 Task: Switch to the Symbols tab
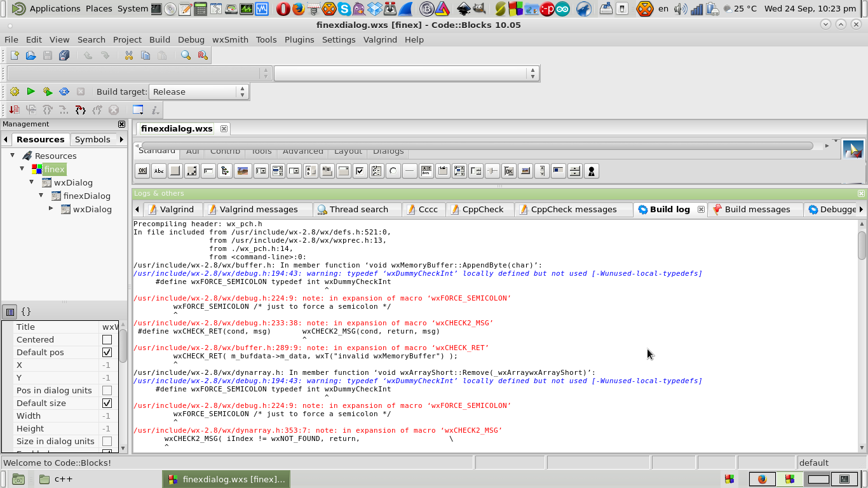(92, 139)
